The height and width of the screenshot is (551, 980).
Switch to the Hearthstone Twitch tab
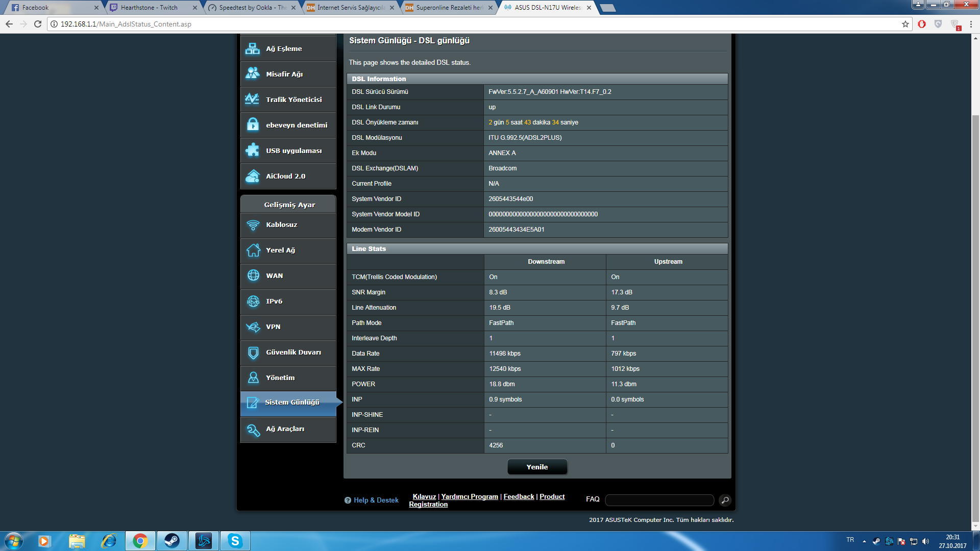coord(149,8)
